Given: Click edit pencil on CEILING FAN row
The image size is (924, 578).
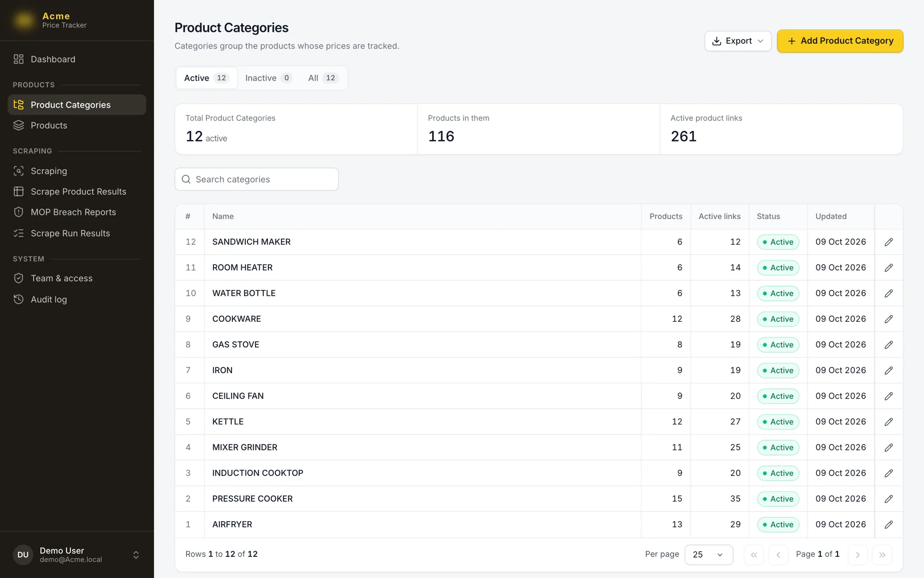Looking at the screenshot, I should point(888,396).
